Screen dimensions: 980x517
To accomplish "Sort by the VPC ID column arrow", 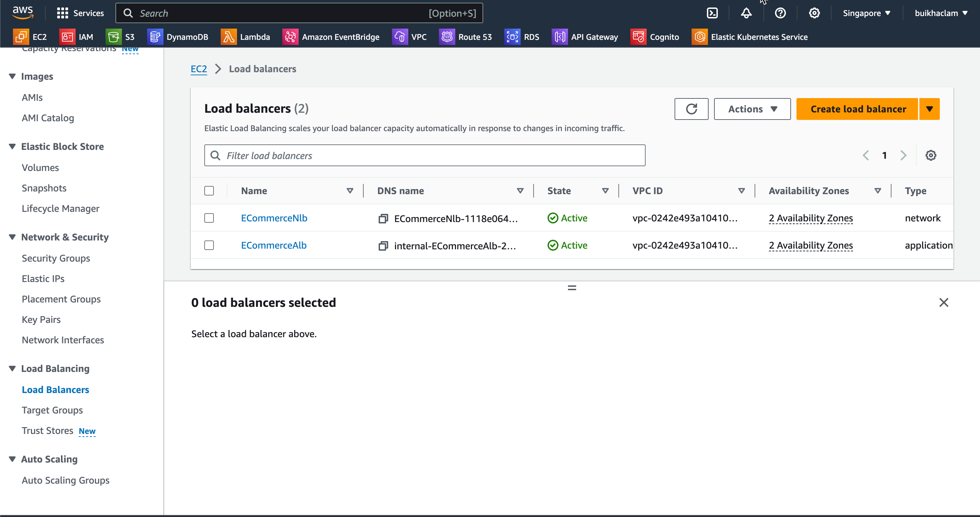I will pos(741,191).
